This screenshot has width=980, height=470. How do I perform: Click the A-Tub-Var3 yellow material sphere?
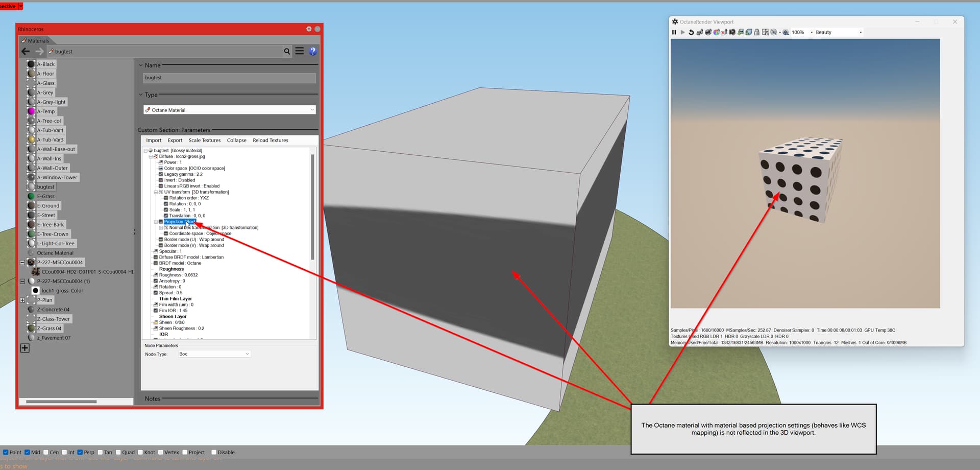pos(31,139)
